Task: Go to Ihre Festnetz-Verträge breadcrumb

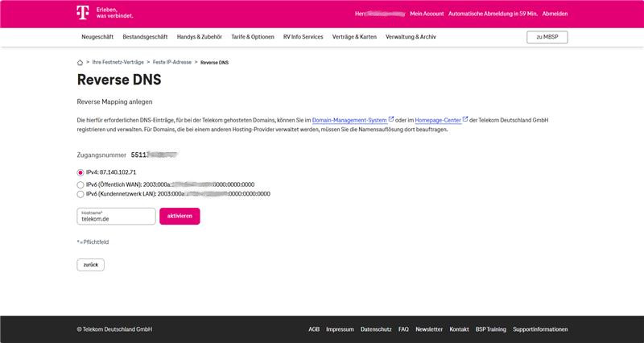Action: 118,63
